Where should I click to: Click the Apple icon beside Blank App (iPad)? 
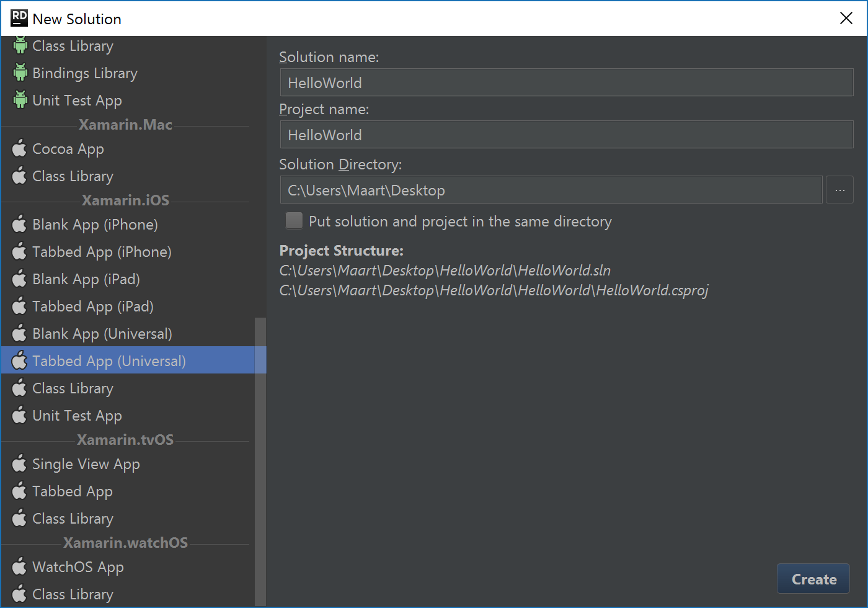pyautogui.click(x=20, y=279)
